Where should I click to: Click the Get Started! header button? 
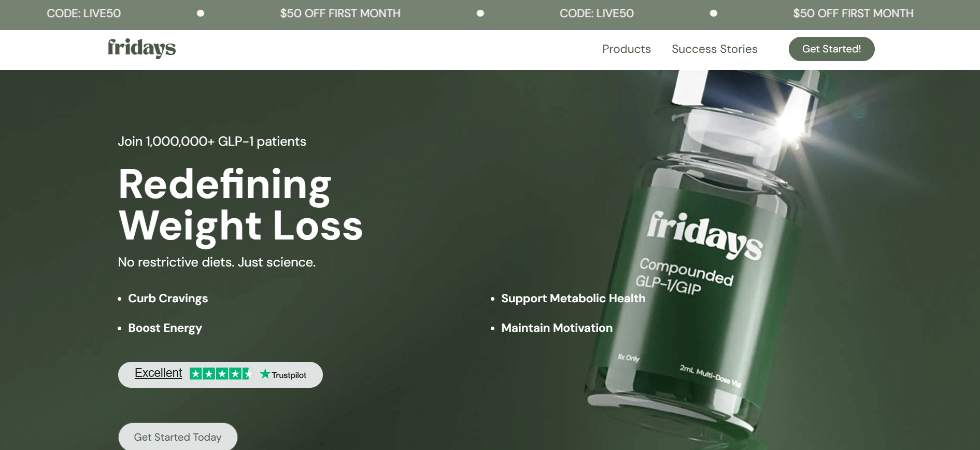[831, 49]
